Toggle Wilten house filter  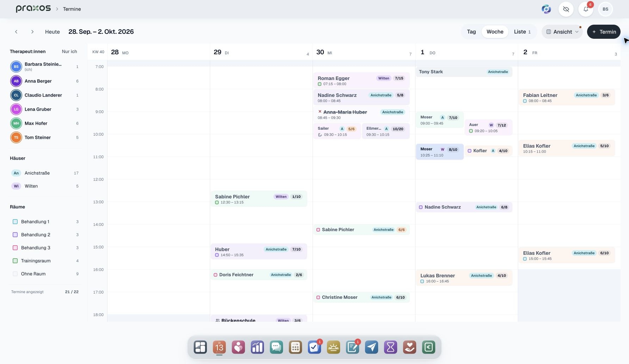(x=45, y=186)
